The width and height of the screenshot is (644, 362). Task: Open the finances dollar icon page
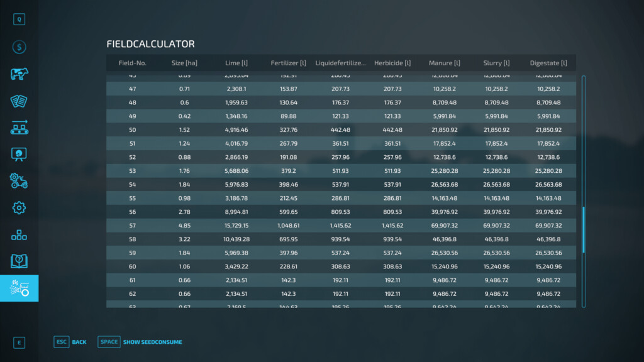(19, 47)
